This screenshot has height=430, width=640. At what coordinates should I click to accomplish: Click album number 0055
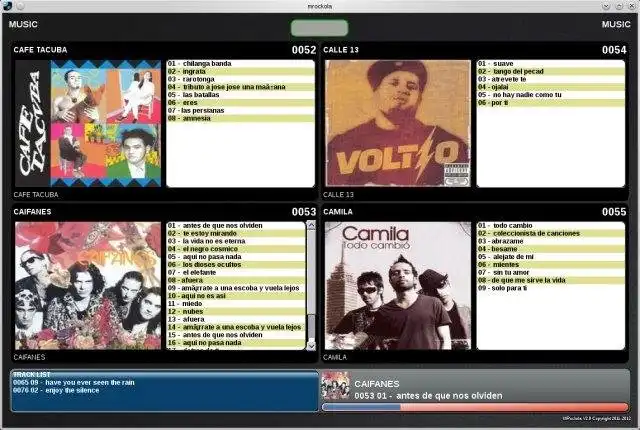614,212
